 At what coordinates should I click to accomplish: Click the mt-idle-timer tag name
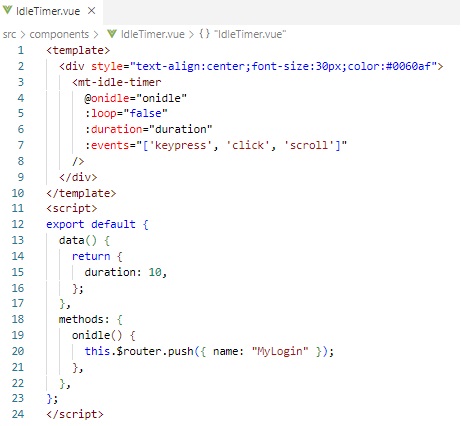(119, 82)
